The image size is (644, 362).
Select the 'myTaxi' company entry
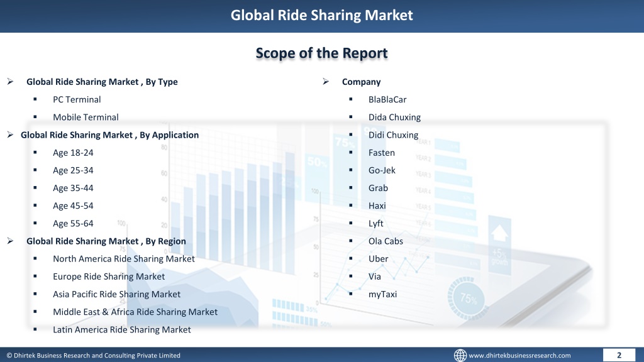pyautogui.click(x=383, y=294)
